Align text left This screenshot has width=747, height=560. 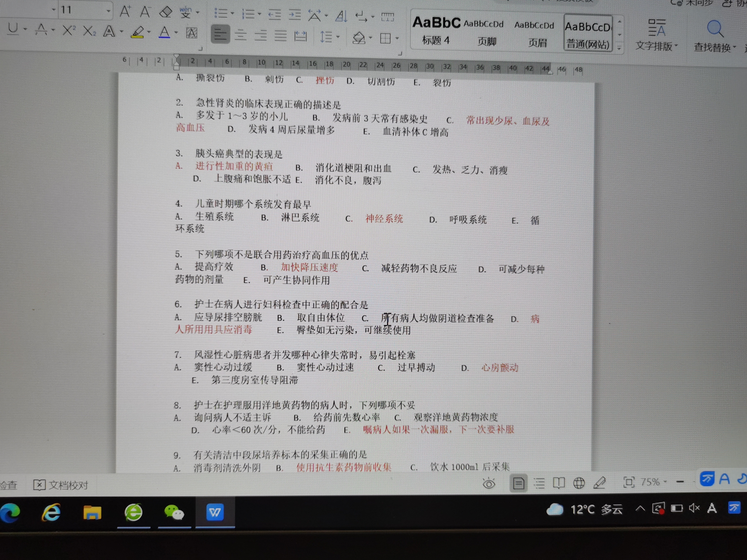coord(220,34)
